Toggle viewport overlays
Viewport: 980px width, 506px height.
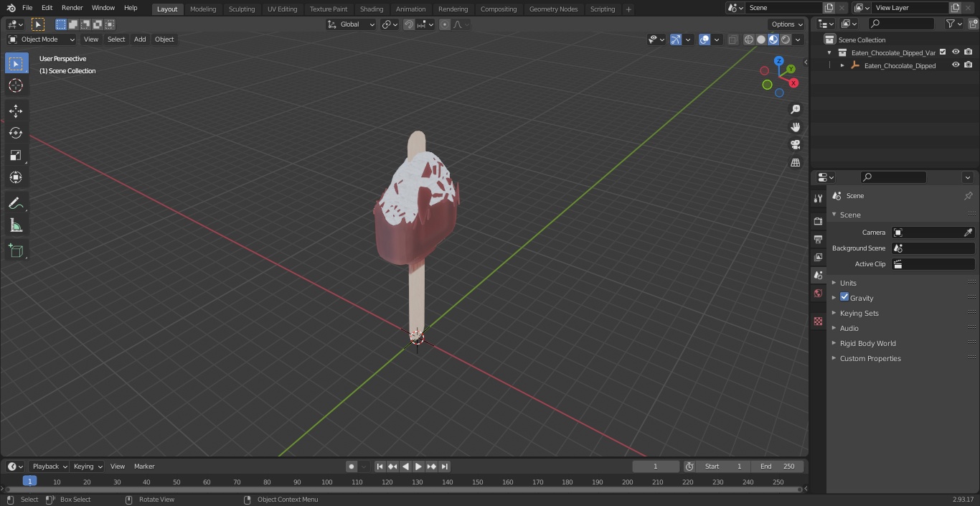coord(705,39)
